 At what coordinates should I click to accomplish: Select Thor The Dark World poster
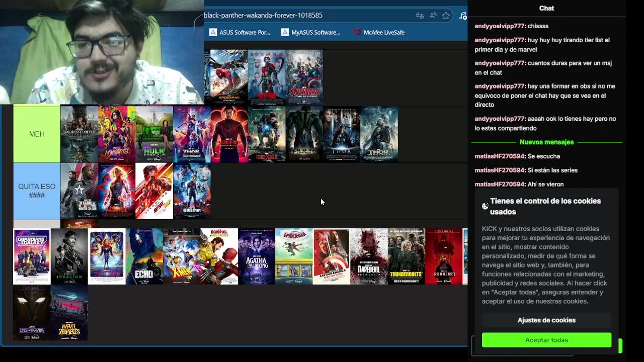tap(379, 134)
